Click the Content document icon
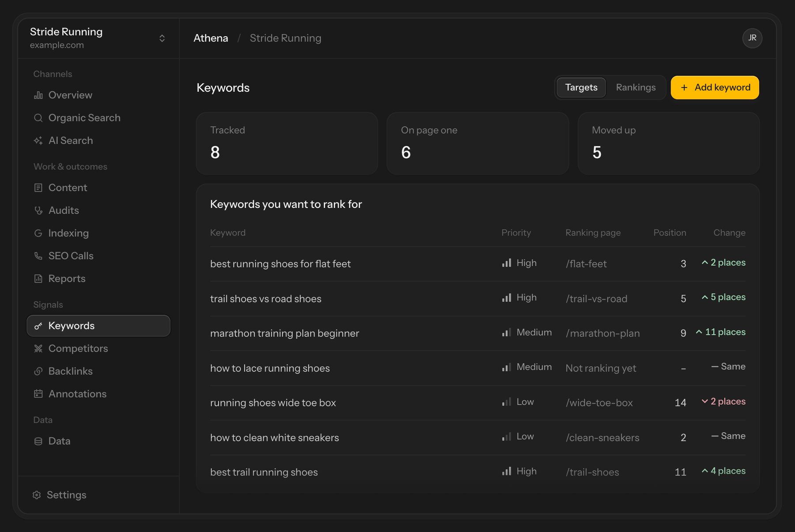The height and width of the screenshot is (532, 795). coord(38,188)
